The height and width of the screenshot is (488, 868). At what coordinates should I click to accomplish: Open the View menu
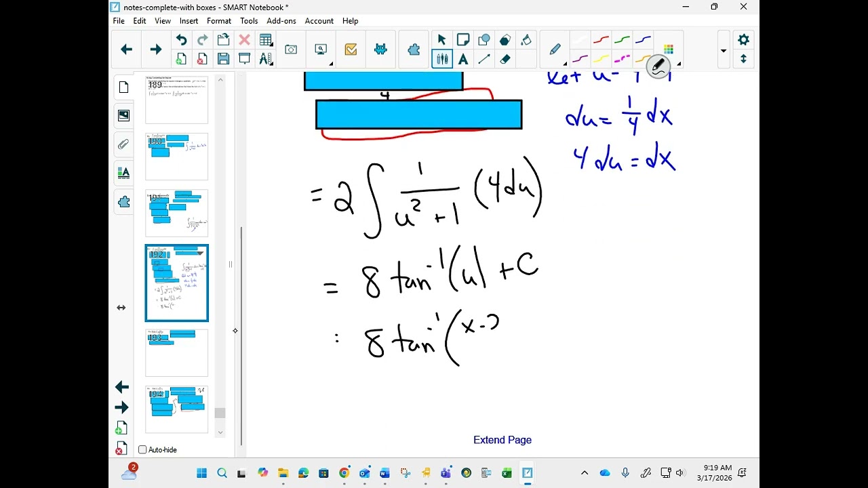pyautogui.click(x=163, y=21)
